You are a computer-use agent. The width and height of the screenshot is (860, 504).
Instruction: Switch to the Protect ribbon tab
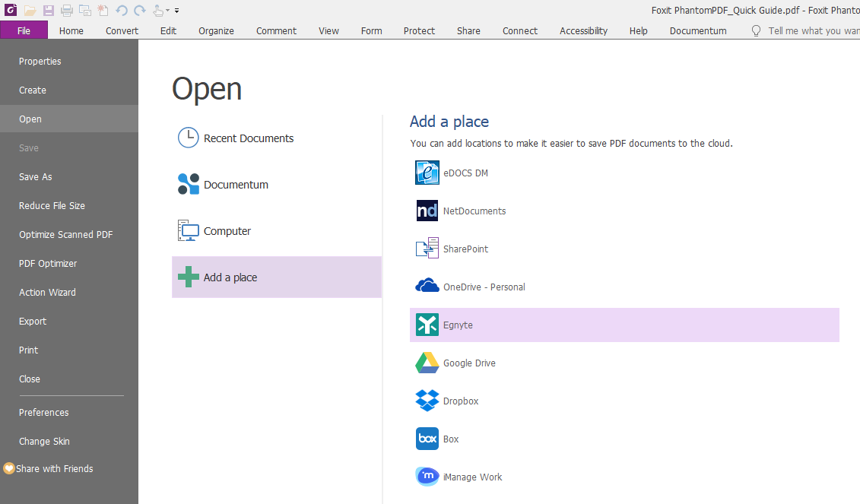pos(419,30)
